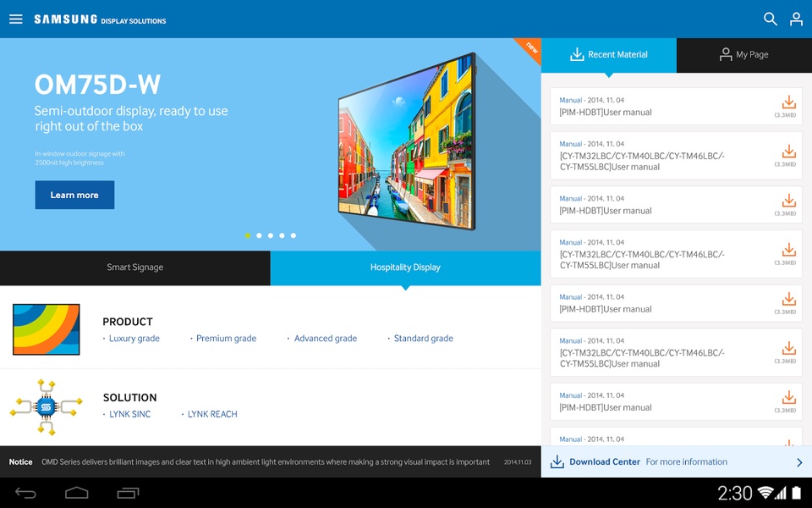This screenshot has height=508, width=812.
Task: Click the OM75D-W display banner image
Action: [407, 141]
